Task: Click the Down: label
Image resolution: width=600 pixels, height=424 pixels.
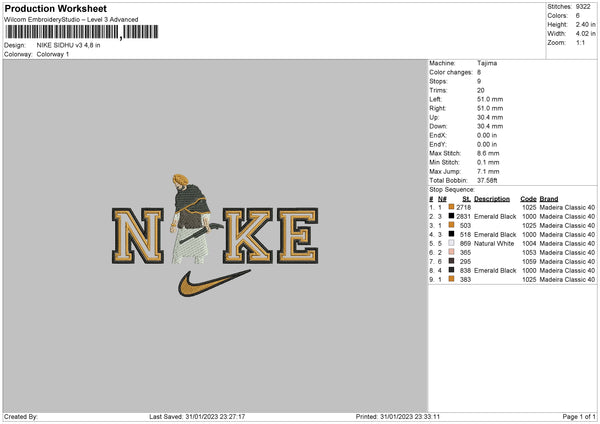Action: [x=438, y=126]
